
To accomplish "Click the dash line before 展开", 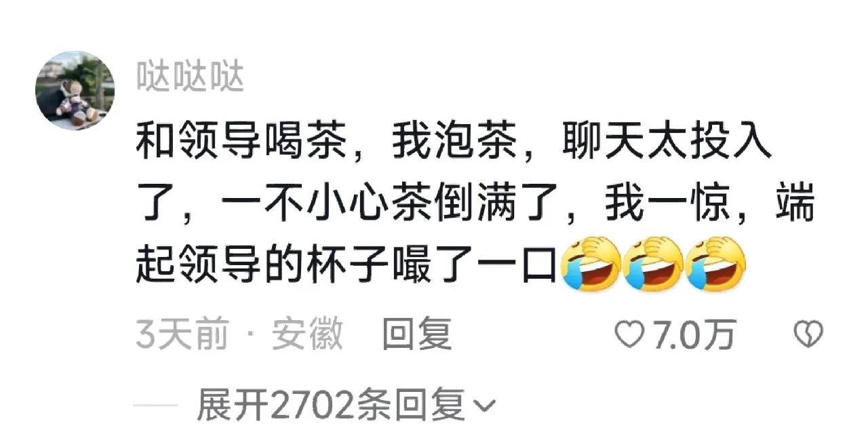I will 155,406.
